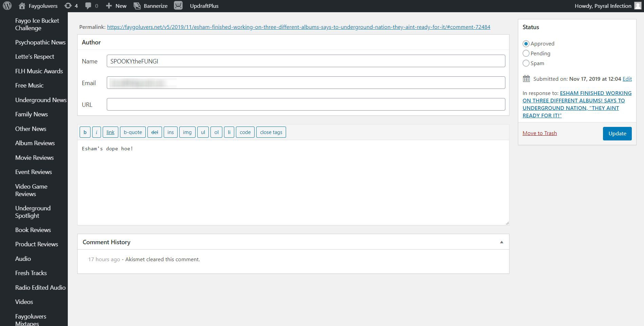Grab the comment textarea resize handle
The width and height of the screenshot is (644, 326).
tap(507, 223)
